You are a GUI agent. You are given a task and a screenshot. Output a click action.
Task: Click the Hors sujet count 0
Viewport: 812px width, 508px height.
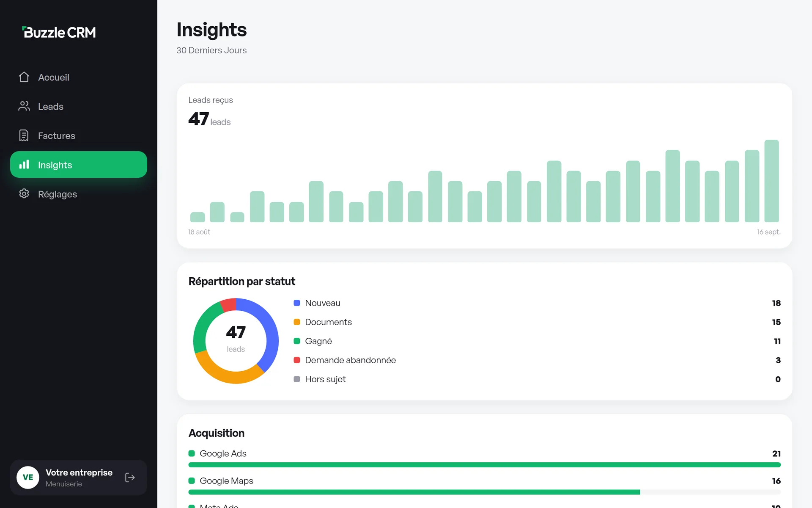(x=778, y=379)
